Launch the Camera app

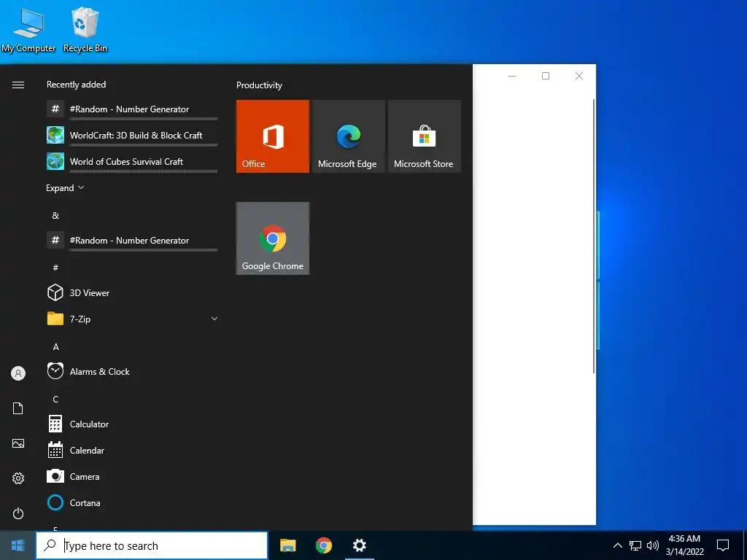pyautogui.click(x=133, y=476)
